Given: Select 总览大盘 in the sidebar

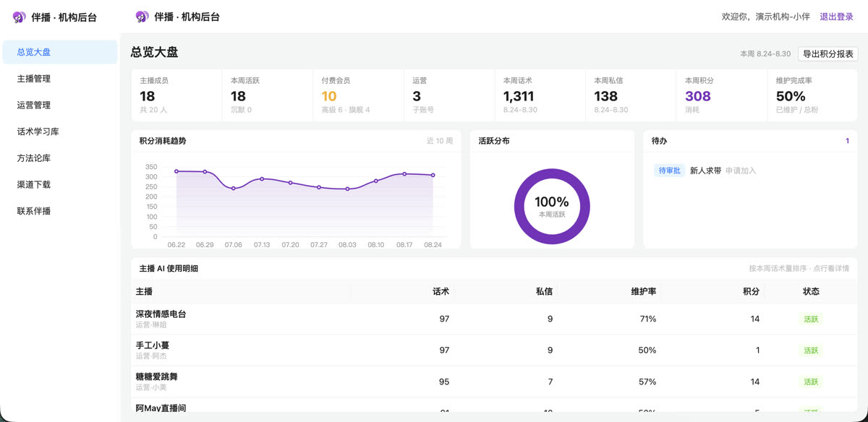Looking at the screenshot, I should (x=60, y=52).
